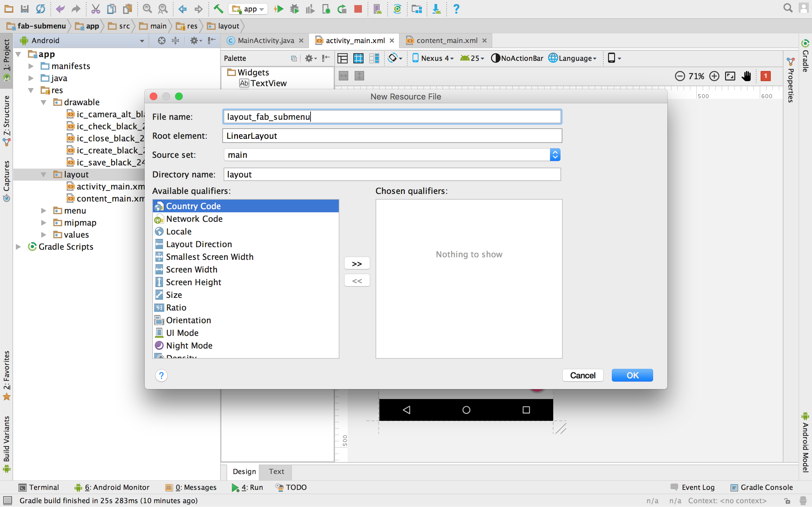Select the Pan hand tool icon
The width and height of the screenshot is (812, 507).
[746, 76]
